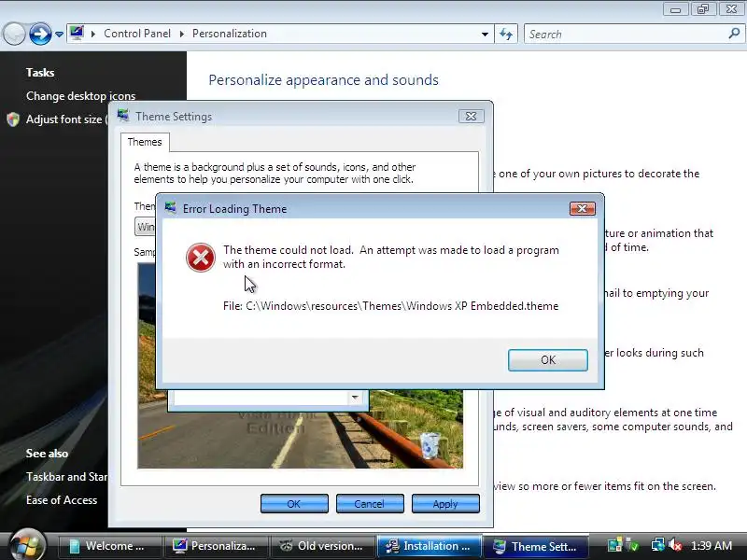Open Adjust font size task

pos(66,119)
